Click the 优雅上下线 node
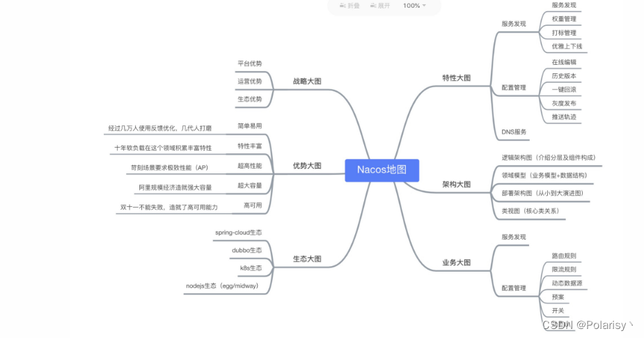The width and height of the screenshot is (644, 338). pos(567,47)
